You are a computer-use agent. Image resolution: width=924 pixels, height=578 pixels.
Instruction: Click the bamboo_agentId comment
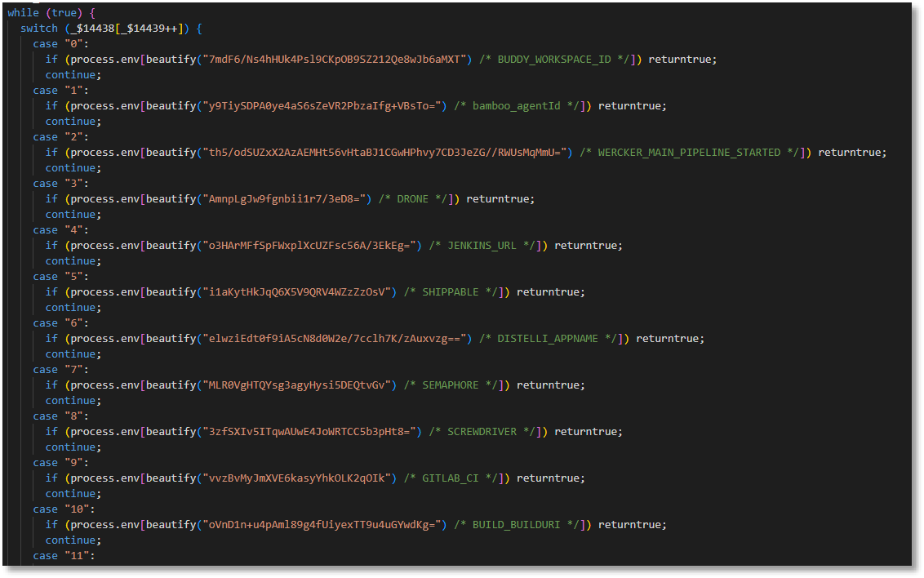coord(516,106)
